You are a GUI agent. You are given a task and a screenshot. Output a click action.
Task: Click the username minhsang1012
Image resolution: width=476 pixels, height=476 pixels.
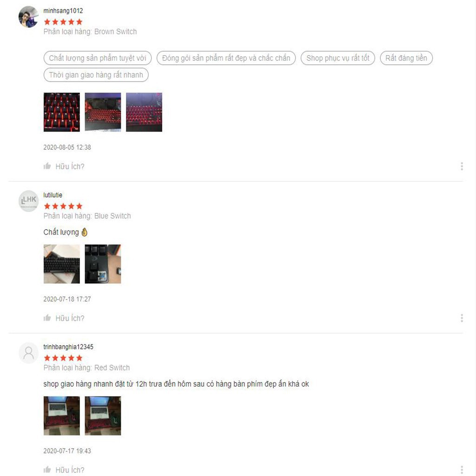click(x=63, y=11)
